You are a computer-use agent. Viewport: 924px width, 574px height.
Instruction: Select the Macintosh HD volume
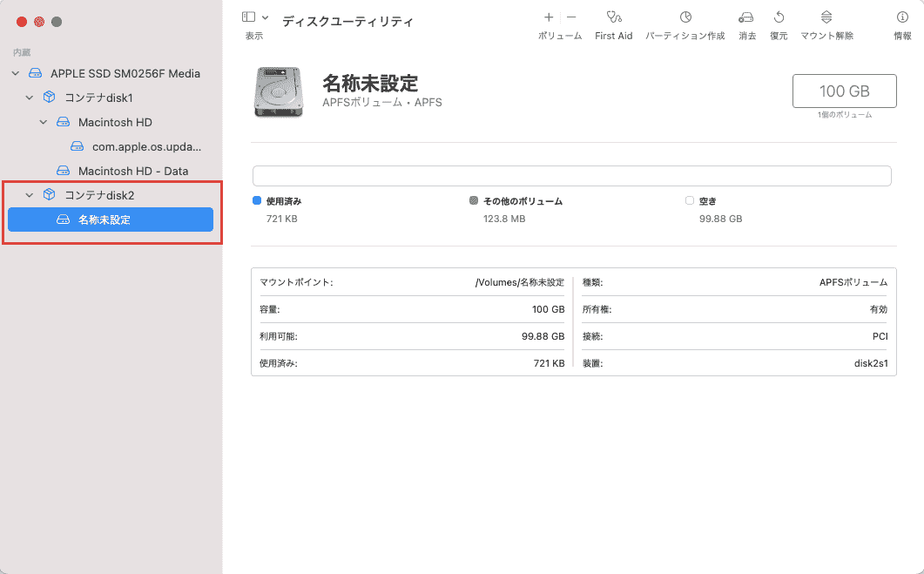pyautogui.click(x=115, y=122)
